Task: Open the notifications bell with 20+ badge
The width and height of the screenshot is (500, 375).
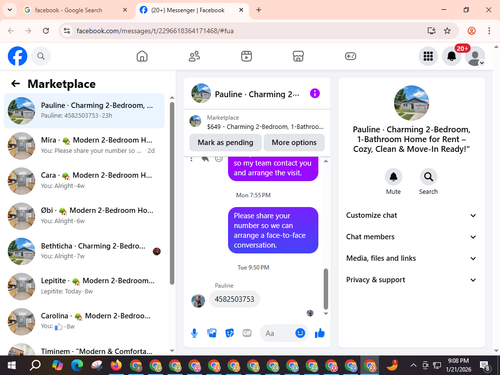Action: click(x=452, y=56)
